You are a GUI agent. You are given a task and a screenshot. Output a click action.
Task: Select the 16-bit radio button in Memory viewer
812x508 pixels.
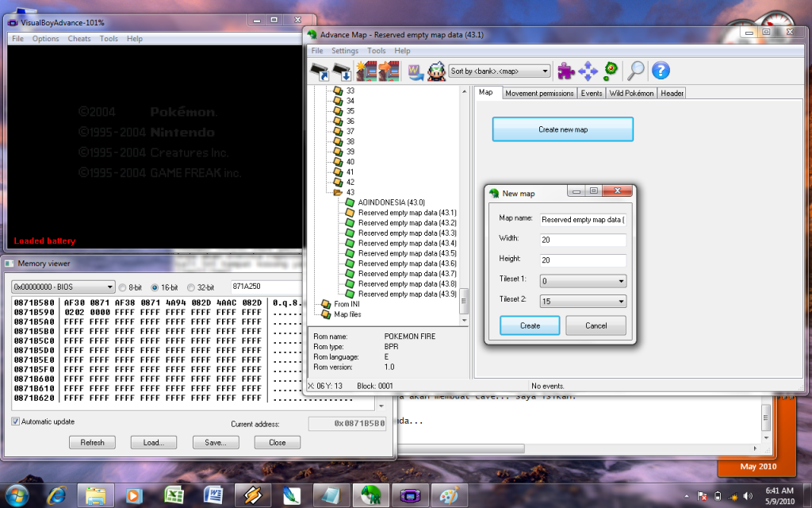click(x=155, y=287)
